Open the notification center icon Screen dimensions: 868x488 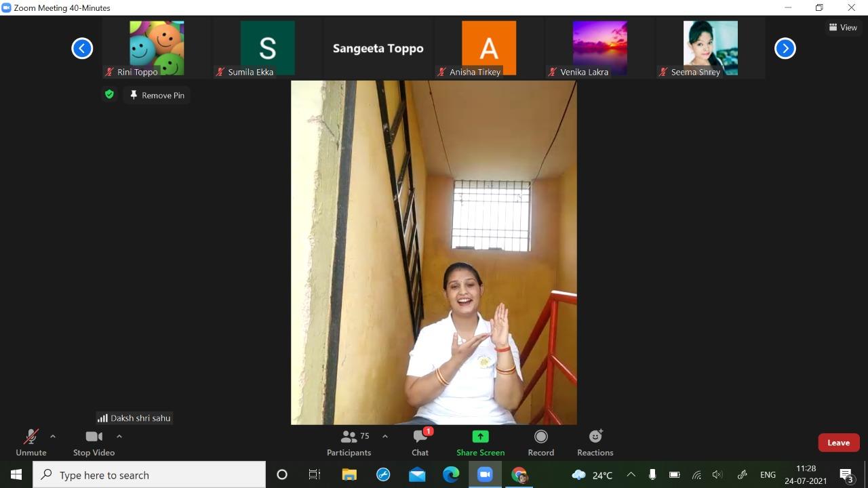[x=846, y=474]
